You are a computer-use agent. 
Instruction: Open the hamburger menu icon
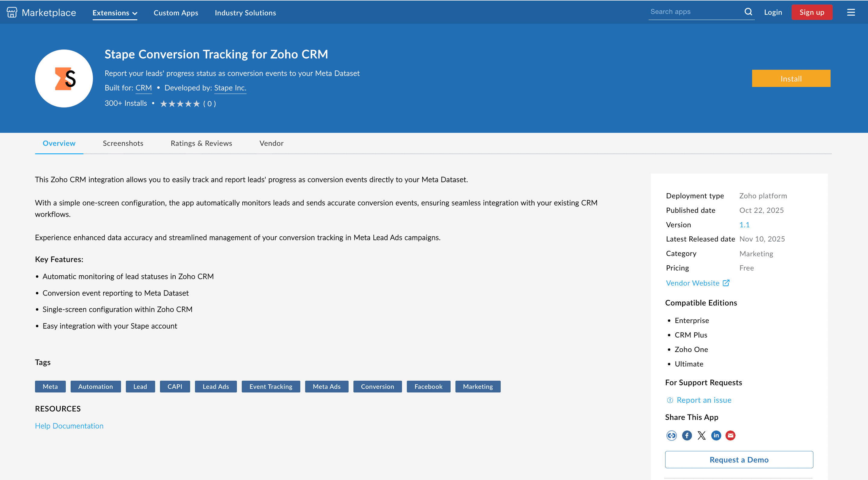(851, 12)
